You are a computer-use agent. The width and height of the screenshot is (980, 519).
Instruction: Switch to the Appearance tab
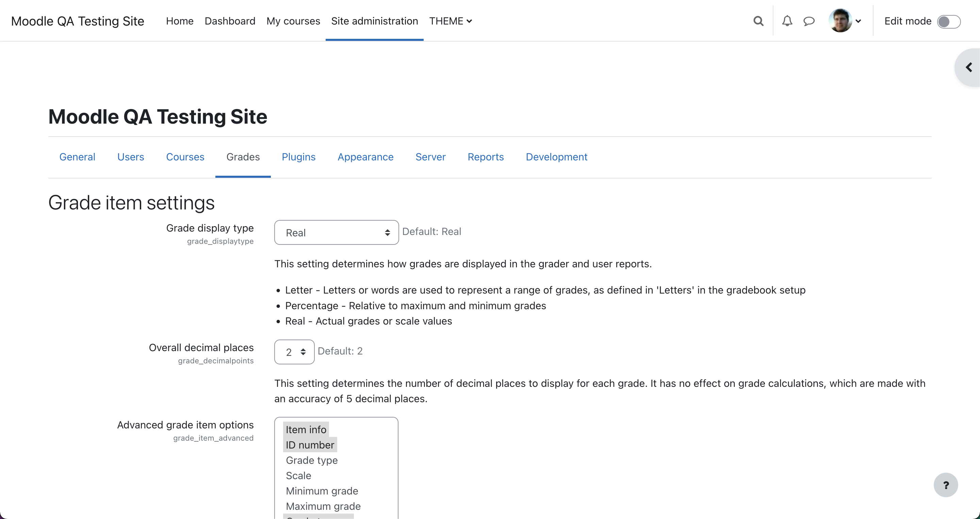point(365,157)
